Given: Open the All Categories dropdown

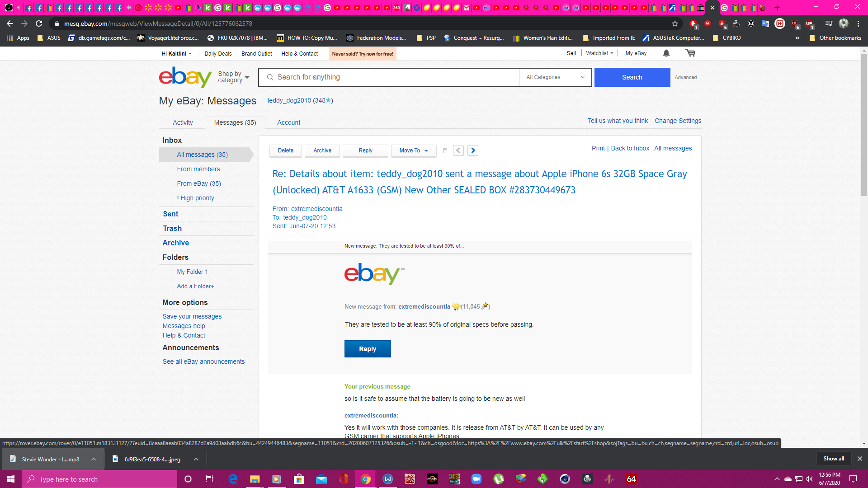Looking at the screenshot, I should (555, 77).
